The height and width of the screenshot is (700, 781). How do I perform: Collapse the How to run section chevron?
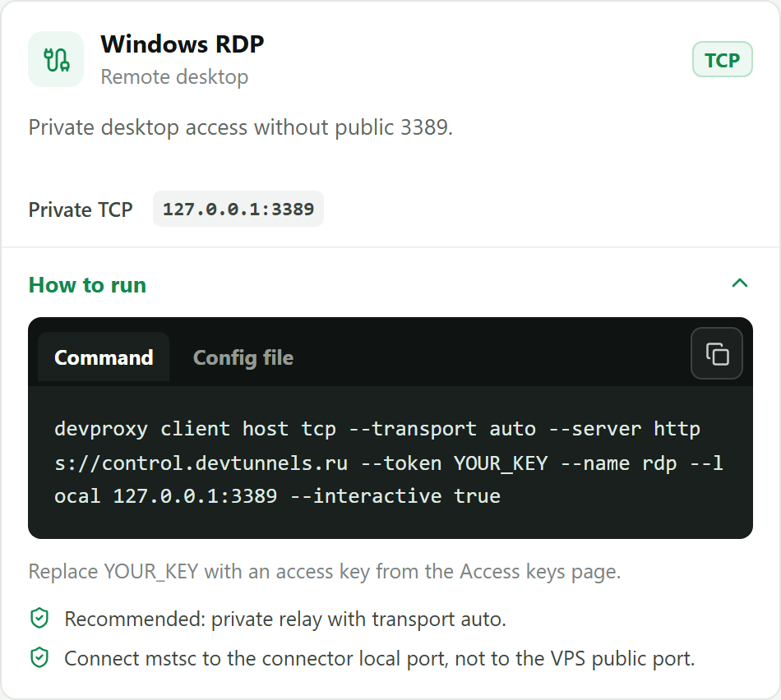pos(740,283)
